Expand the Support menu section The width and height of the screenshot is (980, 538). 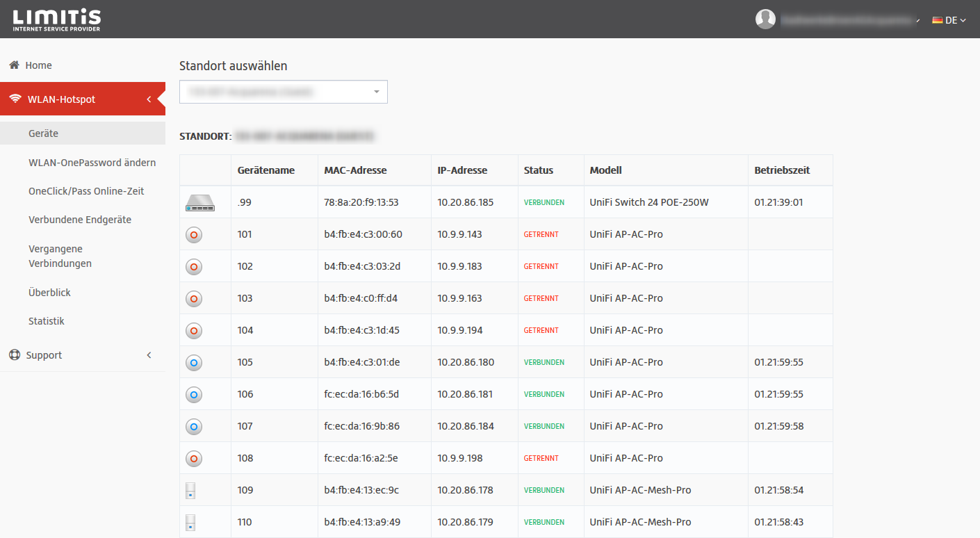pyautogui.click(x=82, y=355)
